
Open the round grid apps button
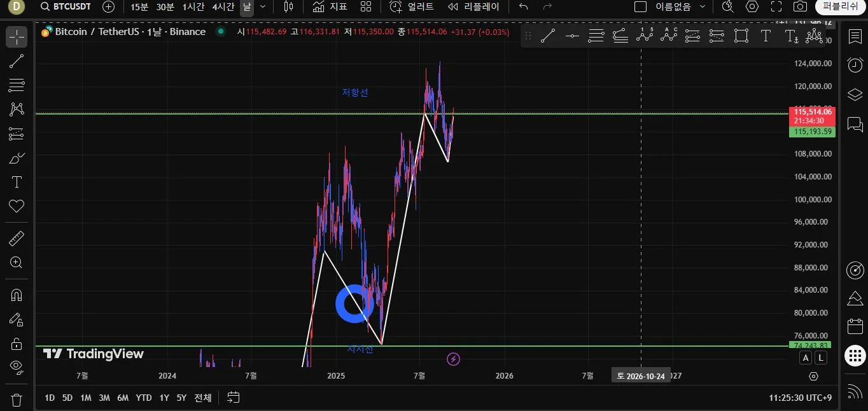point(855,355)
